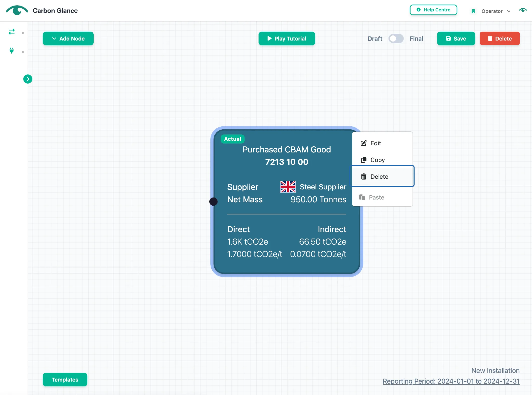
Task: Open the Templates button
Action: (x=65, y=380)
